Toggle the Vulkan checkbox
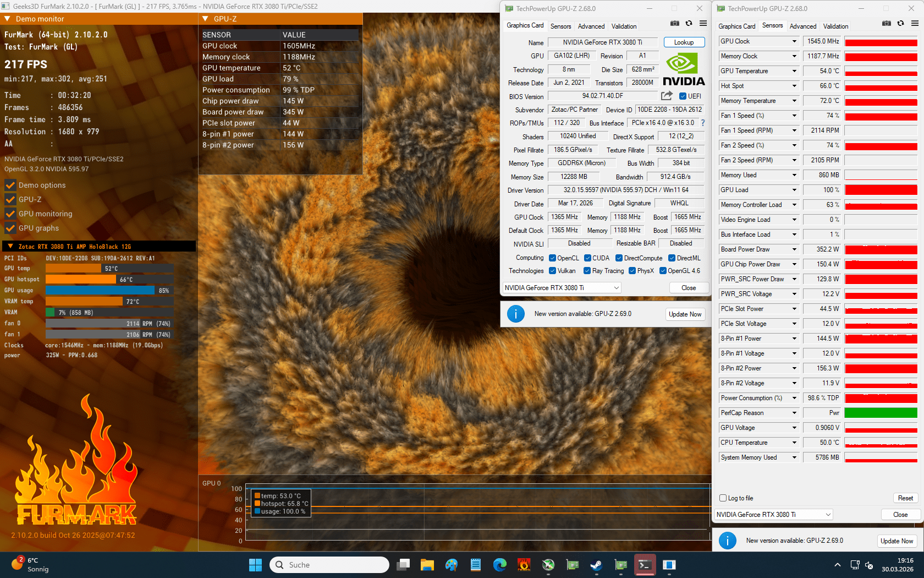The image size is (924, 578). coord(552,271)
